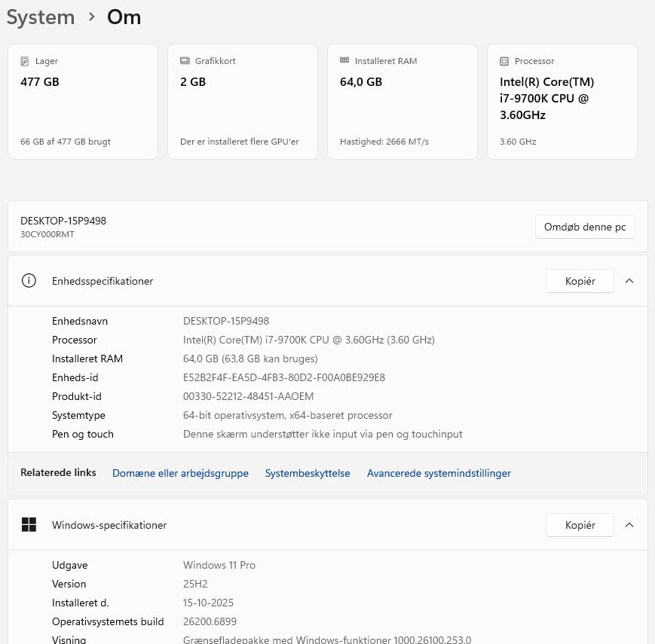Open the Lager 477 GB storage card
The width and height of the screenshot is (655, 644).
pyautogui.click(x=83, y=102)
